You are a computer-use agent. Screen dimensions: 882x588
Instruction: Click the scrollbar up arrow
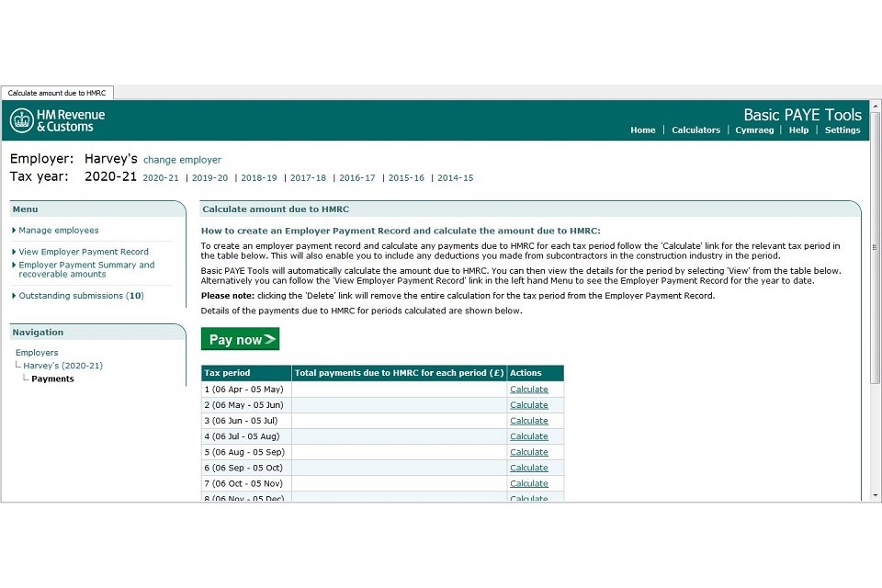876,106
